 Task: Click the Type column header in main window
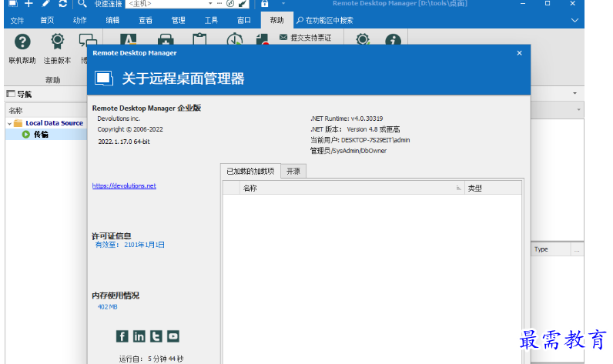coord(551,249)
